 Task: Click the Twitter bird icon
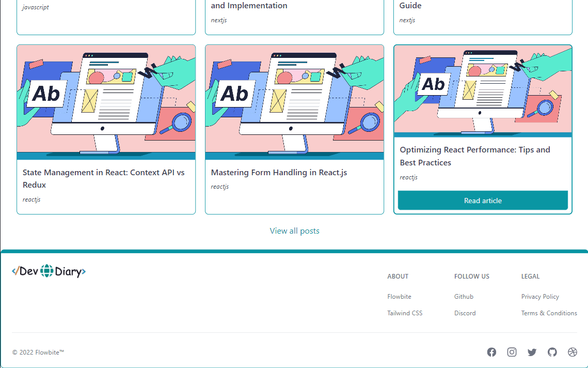[x=532, y=352]
